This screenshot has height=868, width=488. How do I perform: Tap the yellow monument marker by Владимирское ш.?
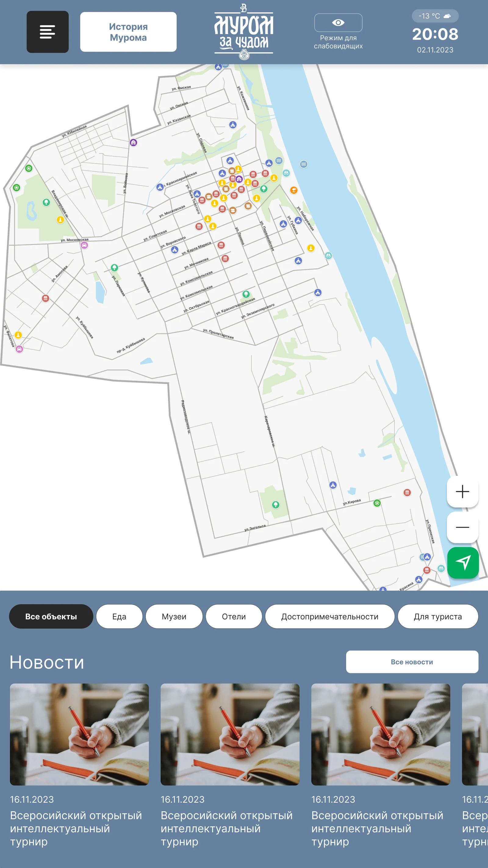tap(60, 220)
